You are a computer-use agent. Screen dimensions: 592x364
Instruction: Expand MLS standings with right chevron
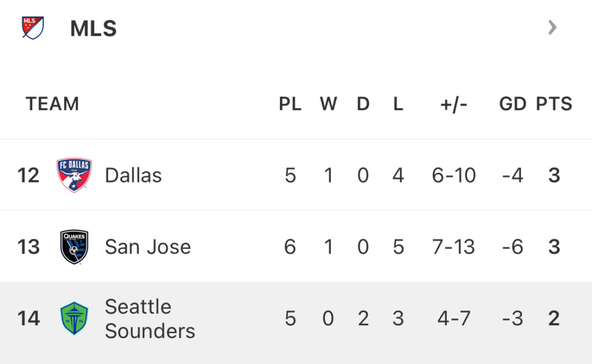tap(552, 28)
